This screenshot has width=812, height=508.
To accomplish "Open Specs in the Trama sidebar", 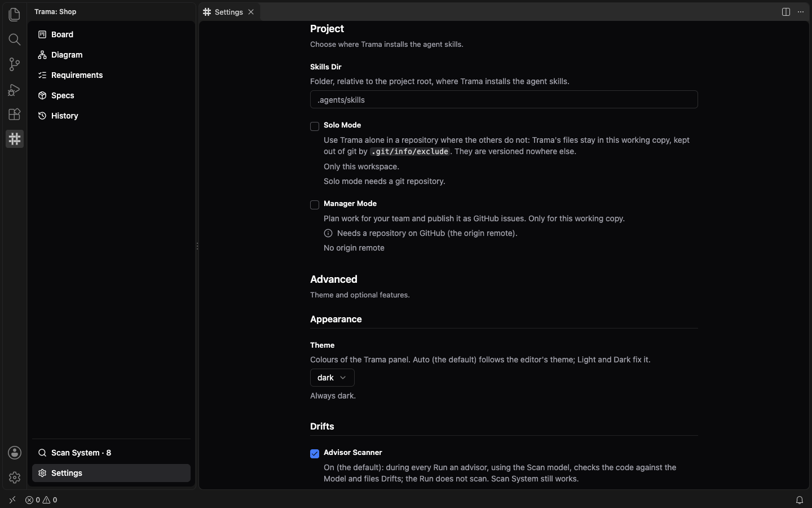I will click(x=111, y=95).
